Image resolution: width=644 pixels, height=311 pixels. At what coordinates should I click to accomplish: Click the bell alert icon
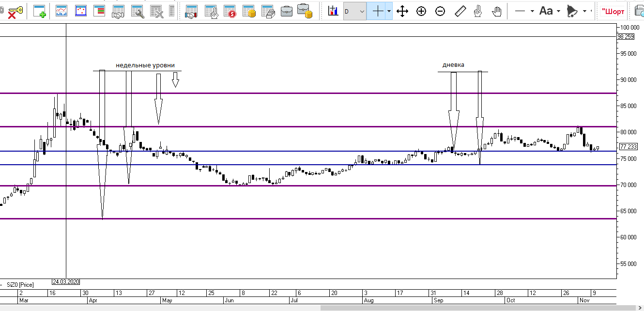coord(572,11)
